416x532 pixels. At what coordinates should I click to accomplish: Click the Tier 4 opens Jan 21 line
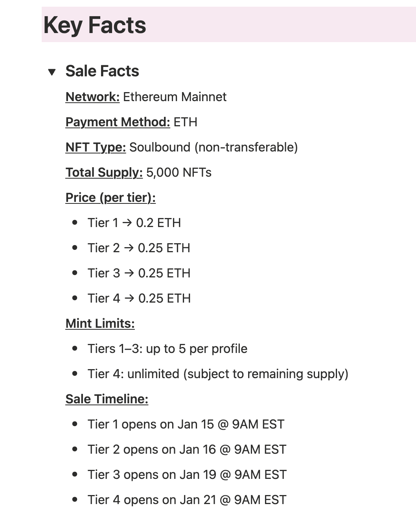[x=187, y=500]
